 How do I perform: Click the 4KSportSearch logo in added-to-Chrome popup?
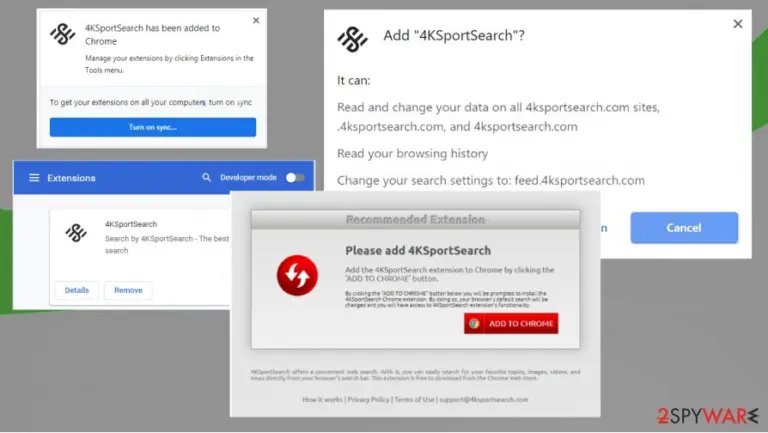[63, 34]
